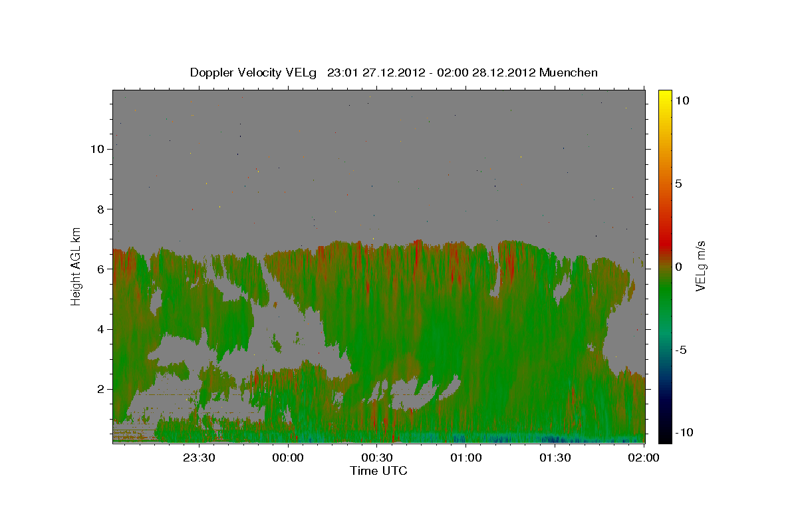The width and height of the screenshot is (798, 532).
Task: Click the 'Height AGL km' axis label
Action: coord(76,265)
